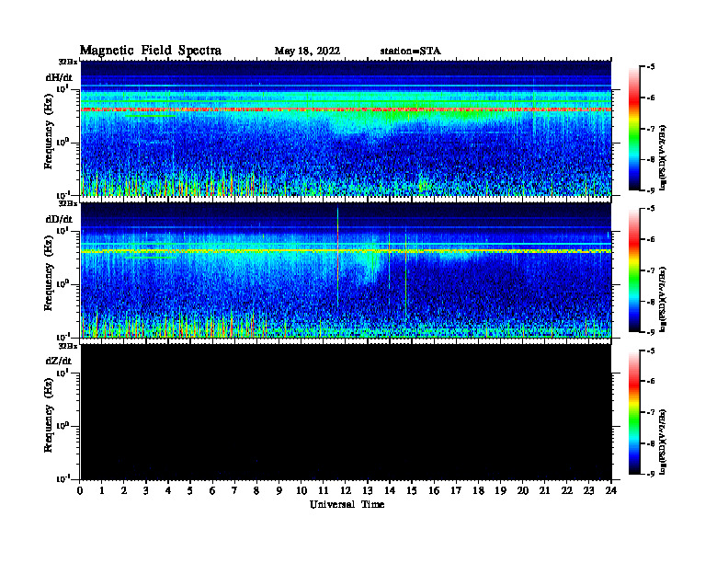Click hour tick label '10' on time axis

301,491
